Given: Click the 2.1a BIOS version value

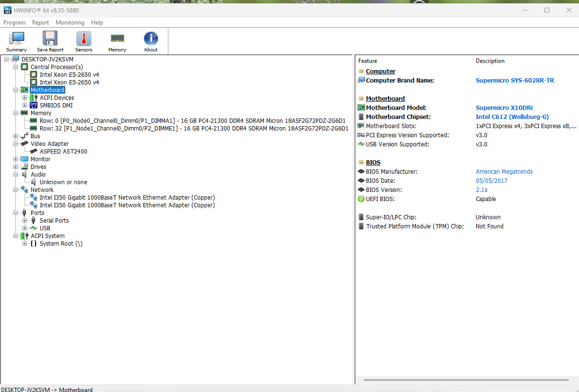Looking at the screenshot, I should click(481, 190).
